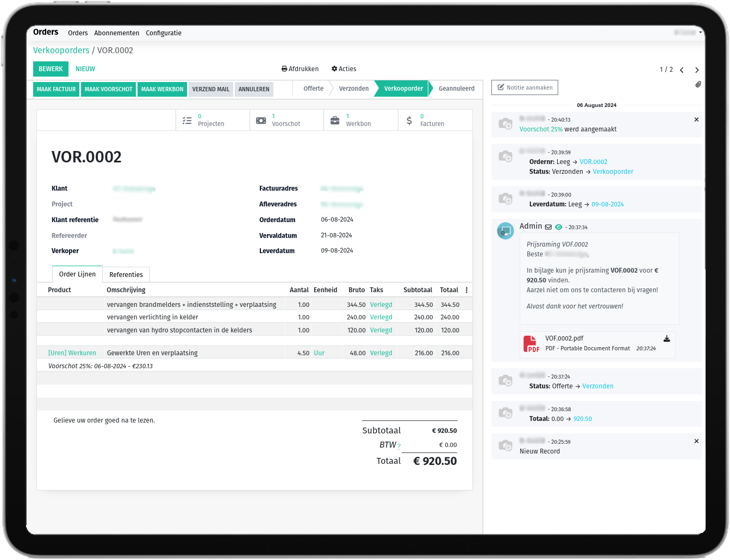Select the Notitie aanmaken pencil icon
Viewport: 730px width, 560px height.
(x=500, y=87)
